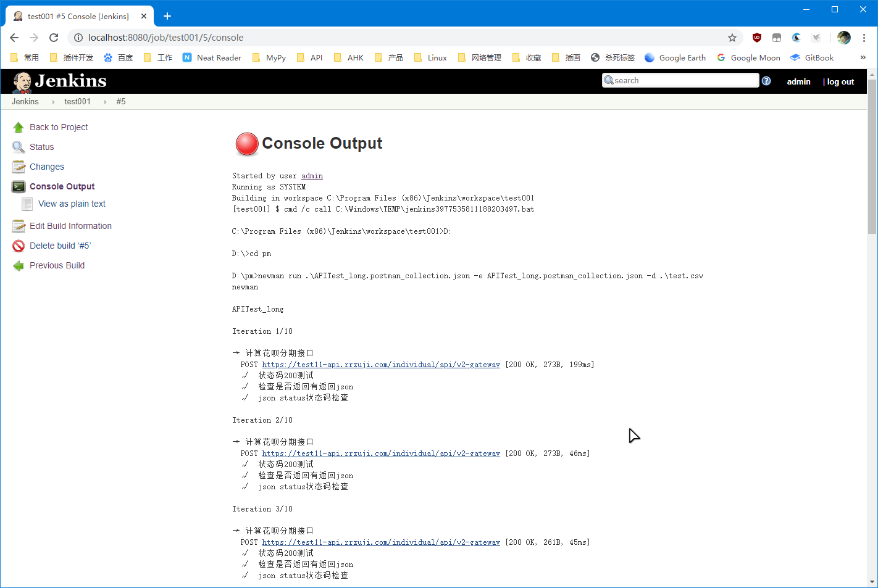Click the browser address bar URL
Image resolution: width=878 pixels, height=588 pixels.
coord(165,38)
